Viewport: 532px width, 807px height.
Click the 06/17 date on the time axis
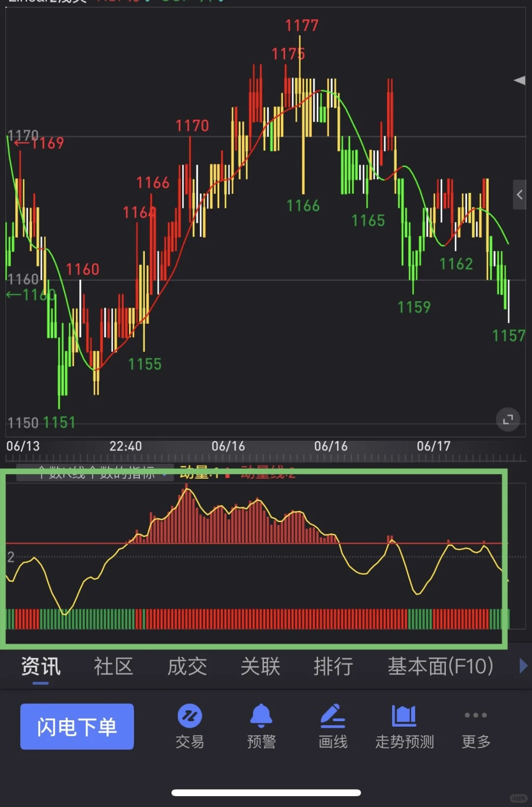point(433,446)
